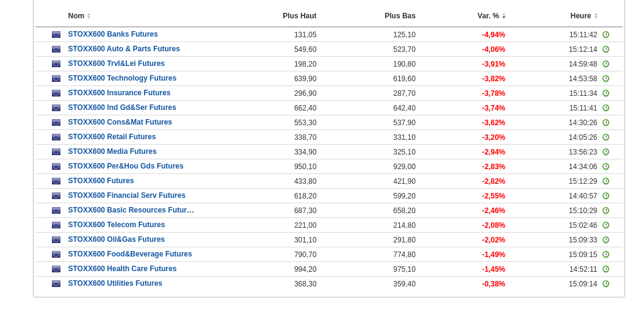
Task: Click the flag icon beside STOXX600 Media Futures
Action: pyautogui.click(x=56, y=152)
